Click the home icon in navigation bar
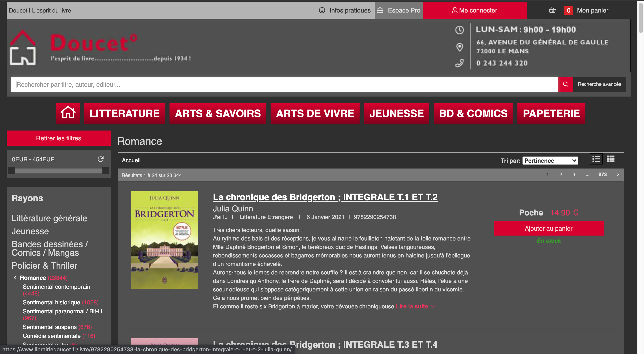This screenshot has width=644, height=354. [x=68, y=113]
